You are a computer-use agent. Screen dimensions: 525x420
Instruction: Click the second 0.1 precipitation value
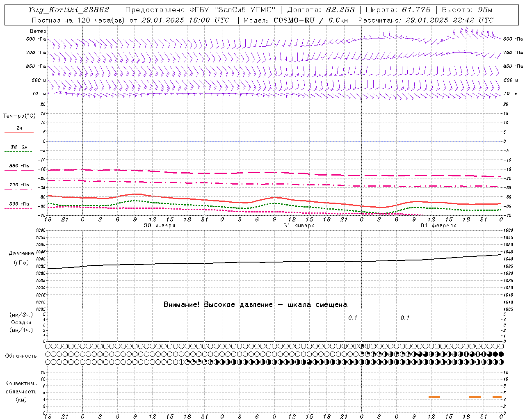click(x=405, y=318)
